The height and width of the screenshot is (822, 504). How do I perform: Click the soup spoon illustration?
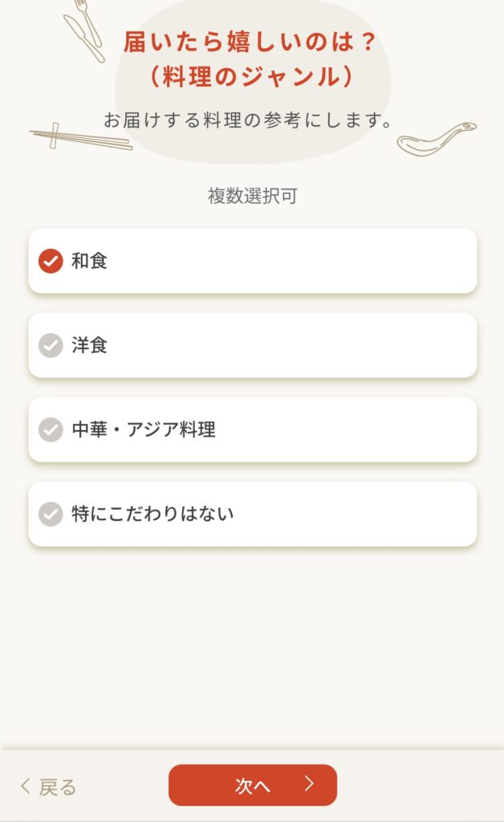coord(436,140)
